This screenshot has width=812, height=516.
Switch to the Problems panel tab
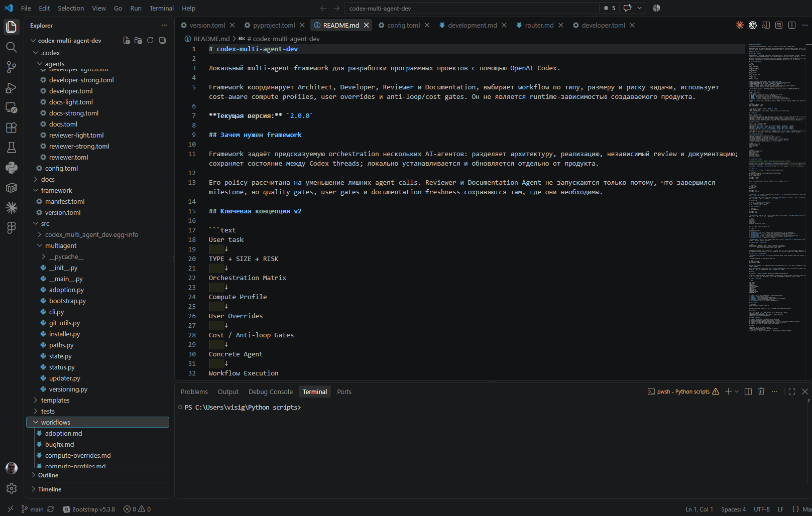tap(194, 392)
